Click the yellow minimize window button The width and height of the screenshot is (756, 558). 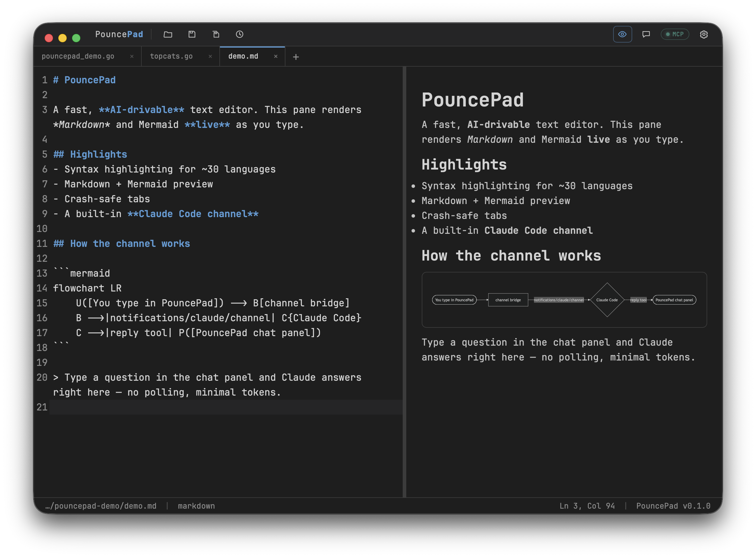(63, 38)
